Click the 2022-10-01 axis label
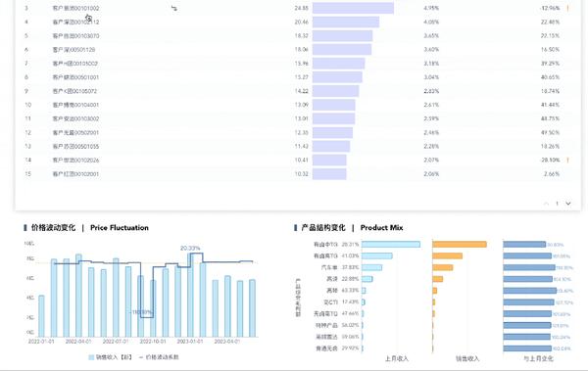This screenshot has height=371, width=588. (153, 342)
